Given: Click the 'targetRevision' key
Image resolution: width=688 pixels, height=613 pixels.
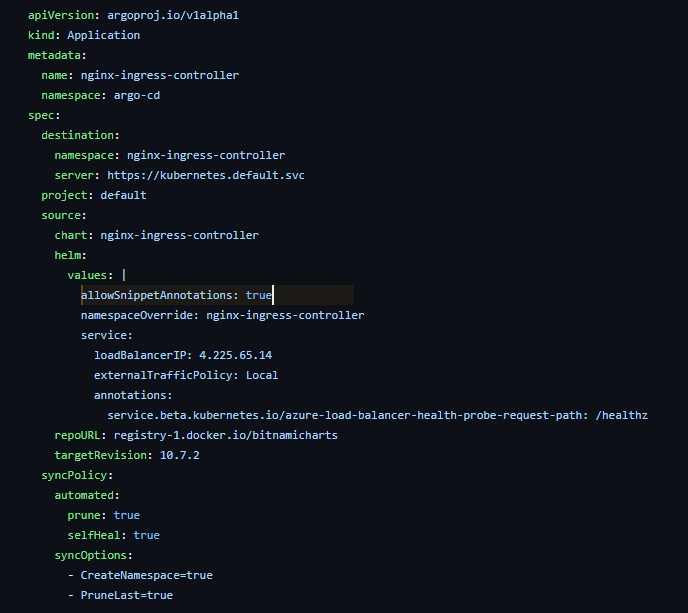Looking at the screenshot, I should [x=100, y=455].
